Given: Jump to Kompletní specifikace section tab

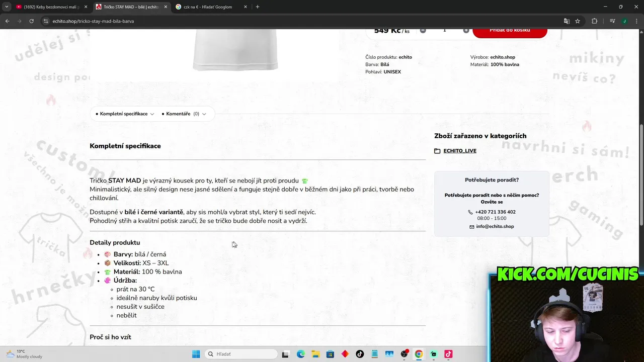Looking at the screenshot, I should [124, 114].
